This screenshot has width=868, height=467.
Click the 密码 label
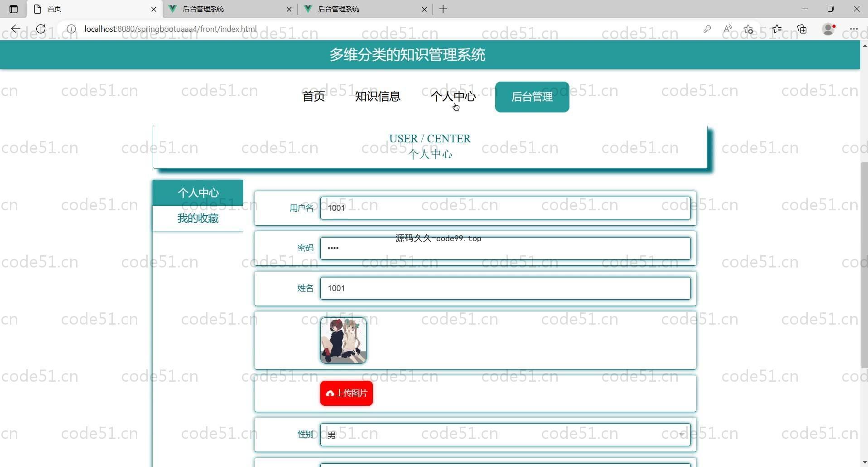click(305, 248)
